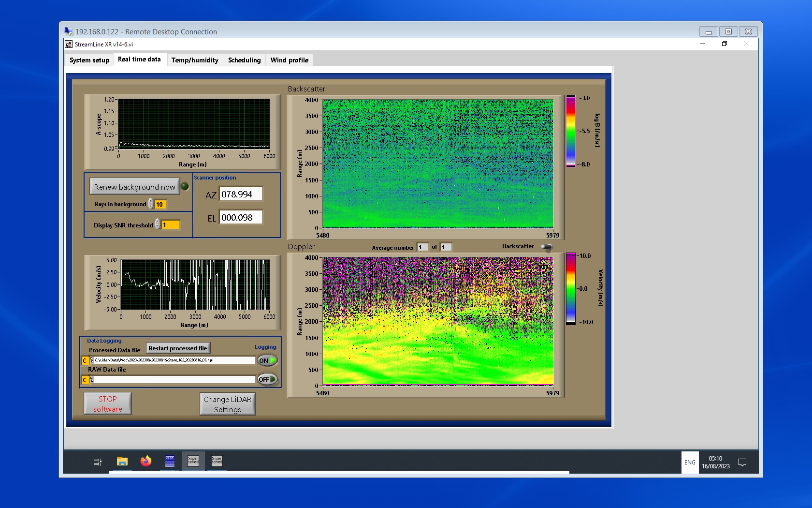
Task: Flip the Backscatter toggle switch above Doppler plot
Action: pos(546,247)
